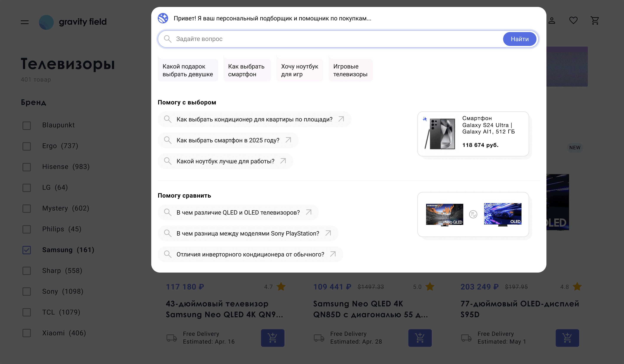Uncheck the Samsung brand filter
Viewport: 624px width, 364px height.
[26, 250]
